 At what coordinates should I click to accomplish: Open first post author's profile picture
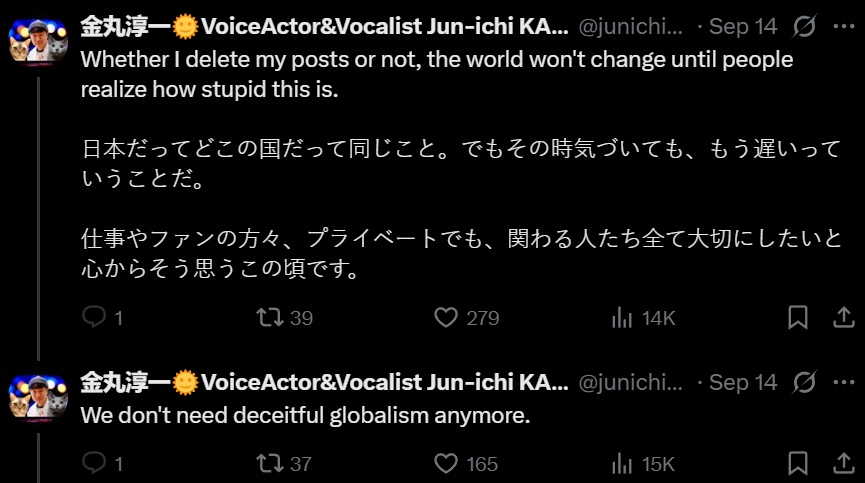click(x=38, y=39)
